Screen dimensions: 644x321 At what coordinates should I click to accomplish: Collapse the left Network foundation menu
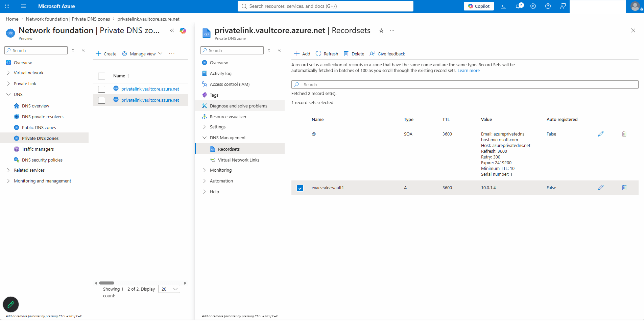83,50
